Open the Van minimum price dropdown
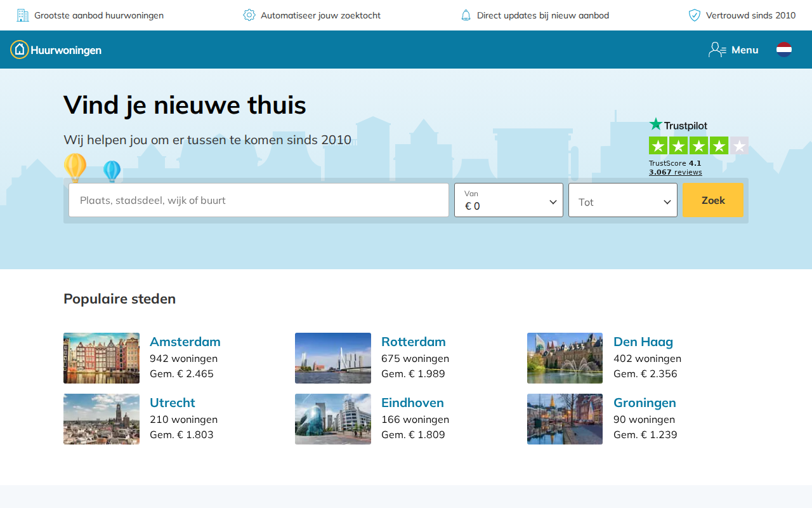The width and height of the screenshot is (812, 508). coord(509,200)
